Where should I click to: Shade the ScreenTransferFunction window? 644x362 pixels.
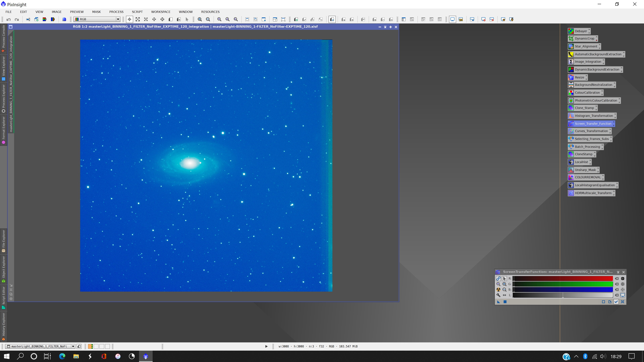(x=618, y=272)
